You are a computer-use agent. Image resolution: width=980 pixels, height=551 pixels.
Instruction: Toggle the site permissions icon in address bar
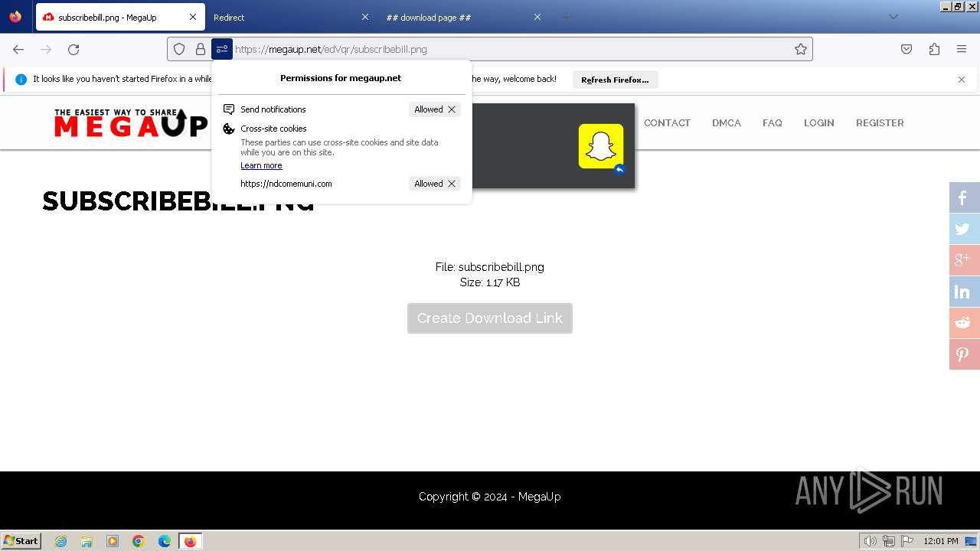(x=222, y=49)
